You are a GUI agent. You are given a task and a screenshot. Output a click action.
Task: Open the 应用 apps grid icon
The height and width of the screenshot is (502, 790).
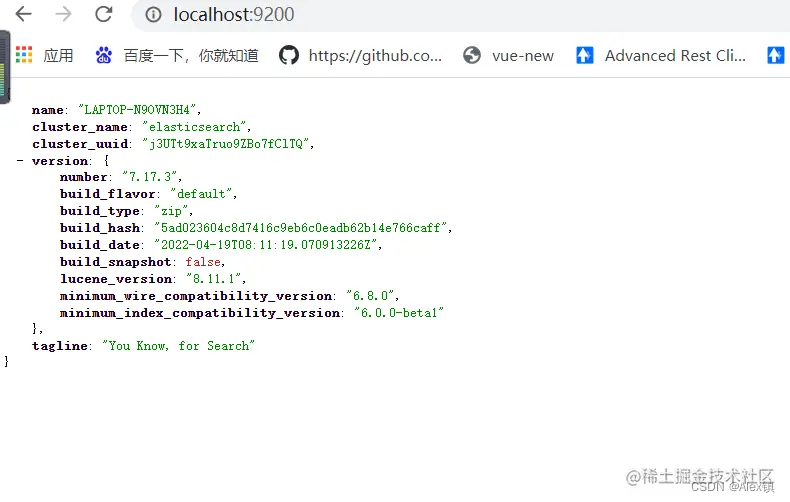click(x=24, y=55)
